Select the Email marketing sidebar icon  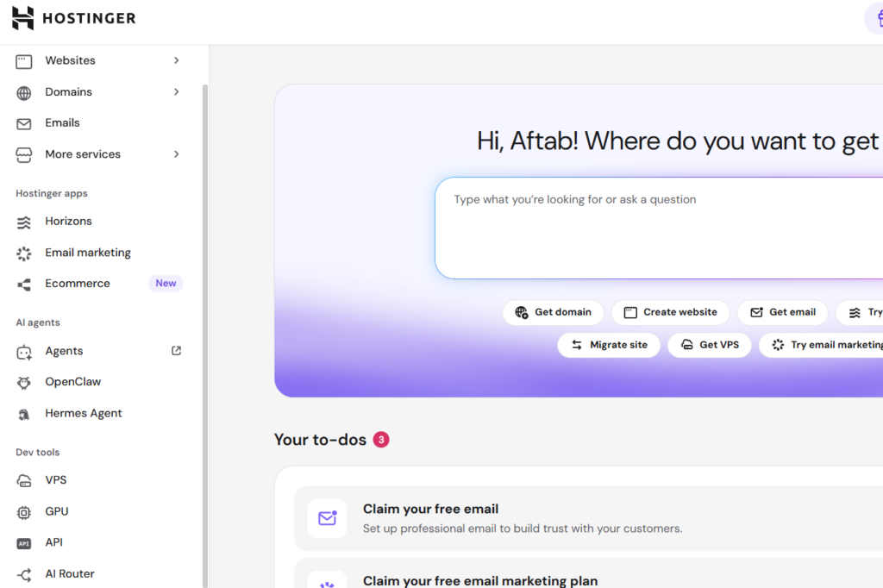(23, 253)
